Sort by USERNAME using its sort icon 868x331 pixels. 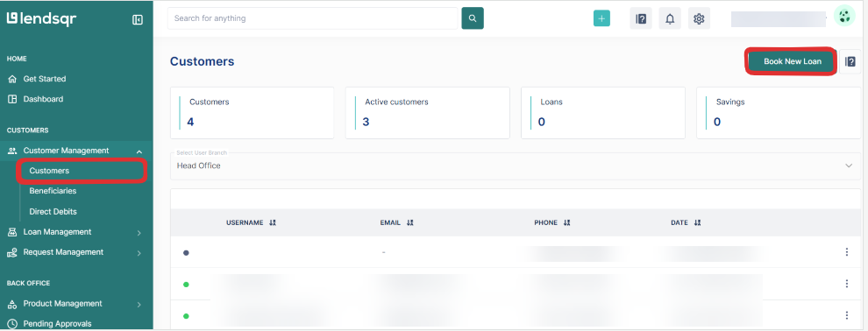click(x=273, y=222)
